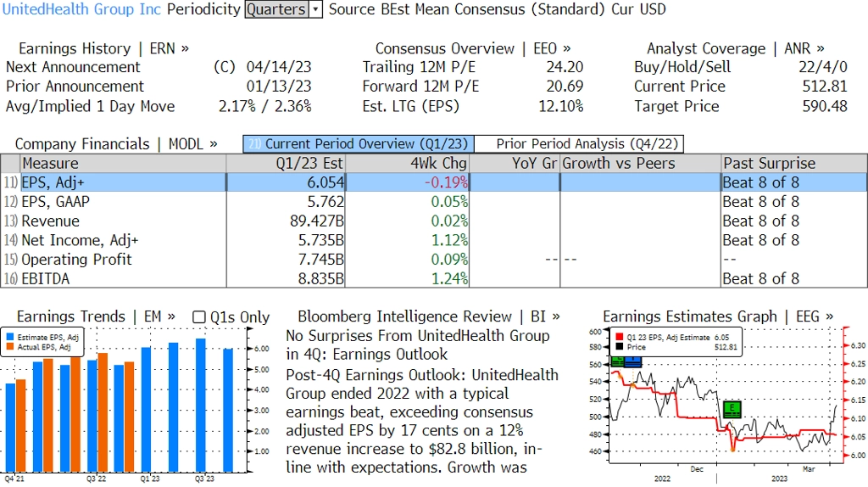Click the Trailing 12M P/E 24.20 value
868x487 pixels.
[x=565, y=67]
